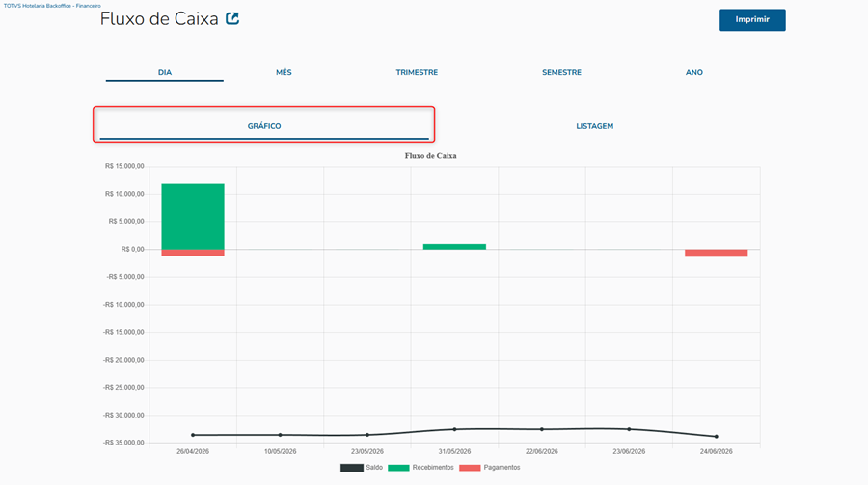Viewport: 868px width, 485px height.
Task: Select the ANO tab
Action: tap(694, 72)
